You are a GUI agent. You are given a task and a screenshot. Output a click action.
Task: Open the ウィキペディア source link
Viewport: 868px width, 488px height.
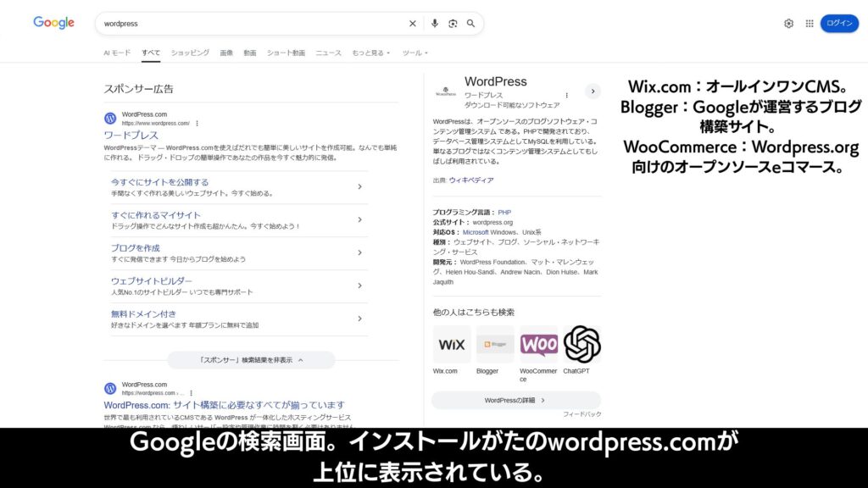click(x=470, y=180)
